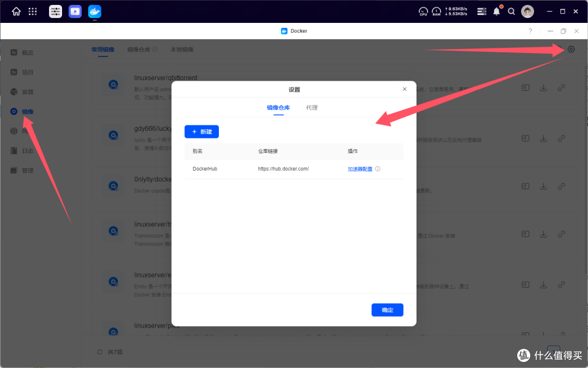
Task: Open link icon for linuxserver/qbittorrent
Action: (561, 87)
